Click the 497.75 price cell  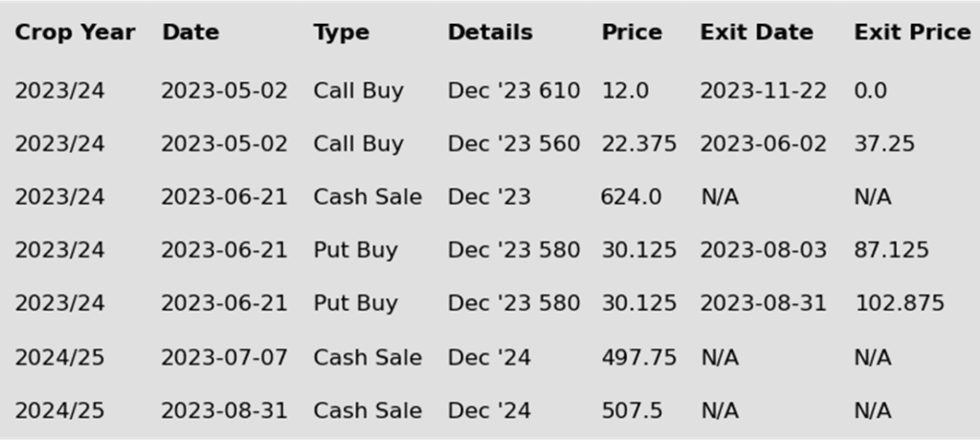click(x=638, y=358)
